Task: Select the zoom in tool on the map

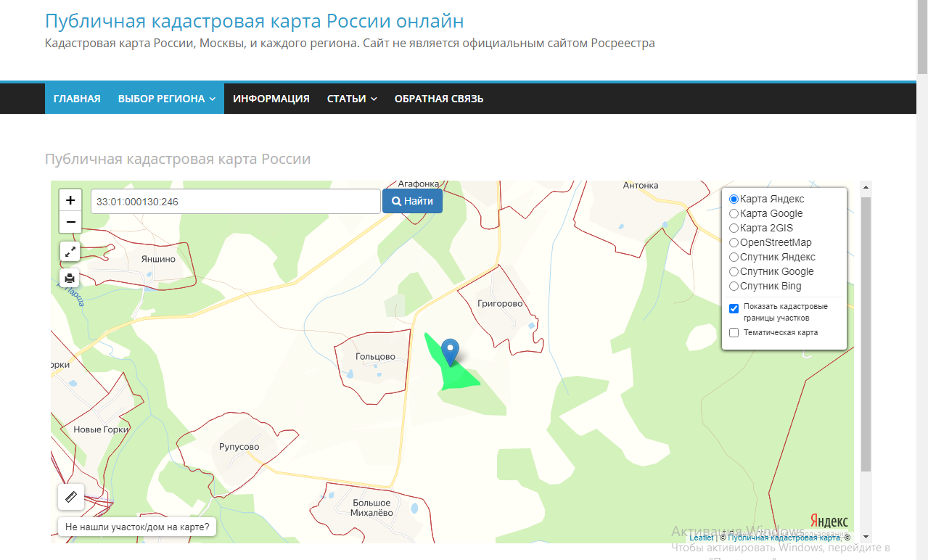Action: coord(70,200)
